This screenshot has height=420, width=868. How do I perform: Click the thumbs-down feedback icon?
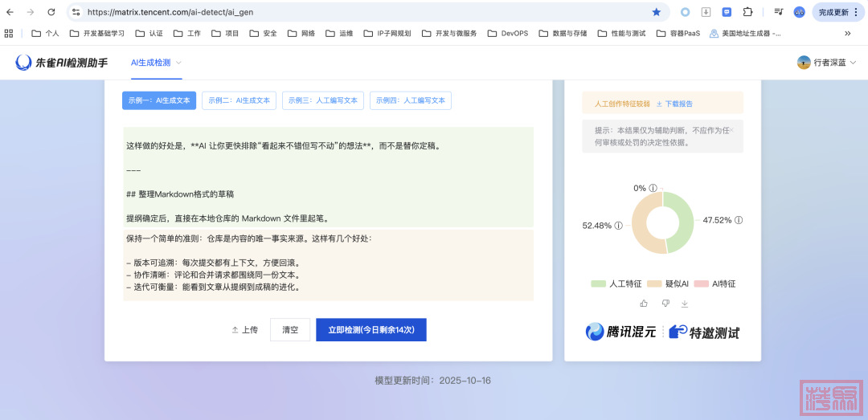click(665, 304)
